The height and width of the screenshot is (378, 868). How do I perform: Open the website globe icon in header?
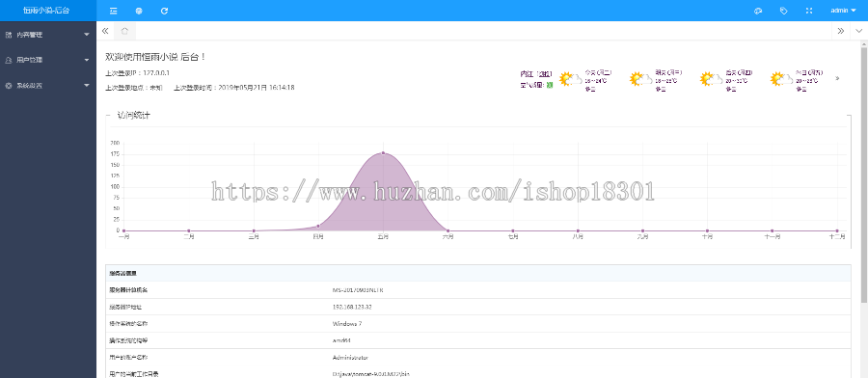coord(139,11)
